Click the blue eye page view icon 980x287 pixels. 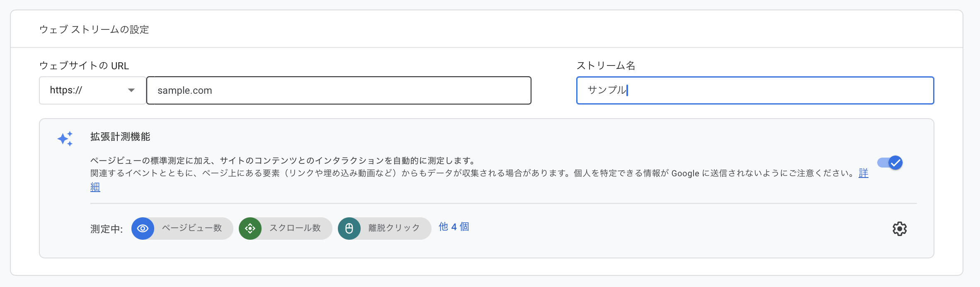tap(143, 228)
